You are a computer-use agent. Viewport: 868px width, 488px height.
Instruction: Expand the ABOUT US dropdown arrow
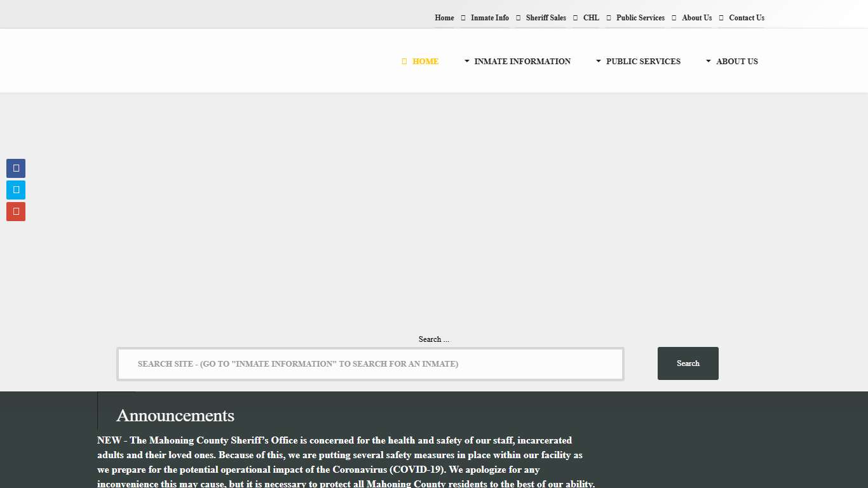[x=709, y=62]
